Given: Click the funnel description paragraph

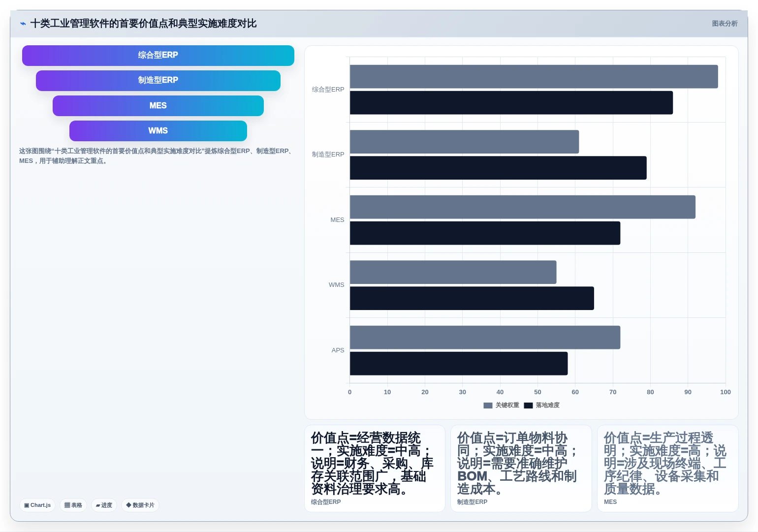Looking at the screenshot, I should [x=157, y=156].
